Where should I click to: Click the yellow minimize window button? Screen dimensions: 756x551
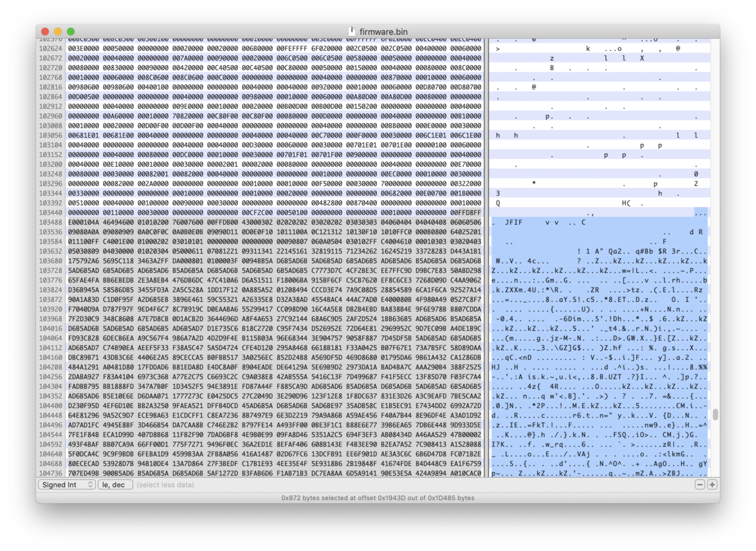[58, 32]
